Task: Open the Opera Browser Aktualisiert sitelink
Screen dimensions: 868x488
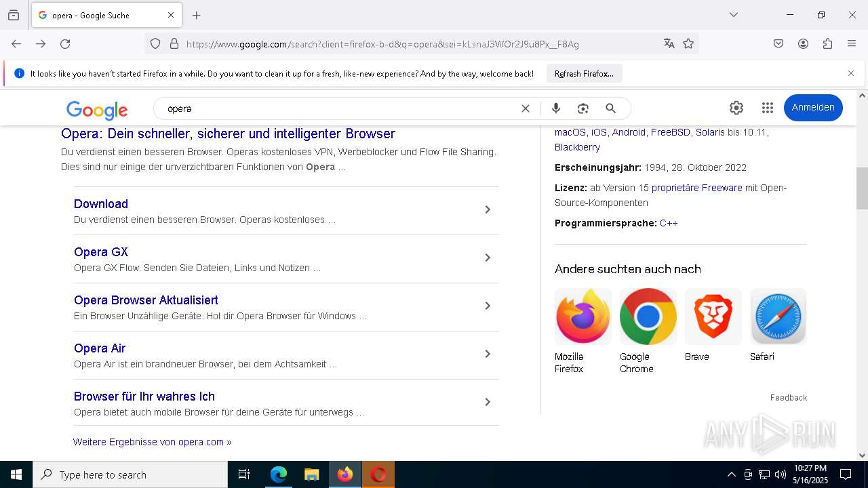Action: pyautogui.click(x=146, y=300)
